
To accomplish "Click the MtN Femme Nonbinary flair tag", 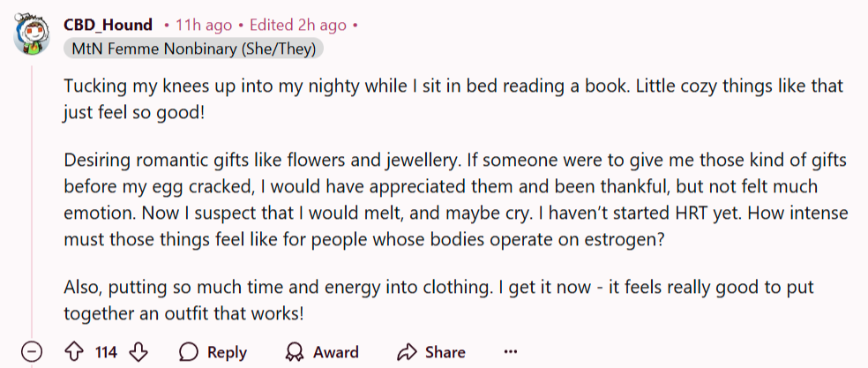I will pyautogui.click(x=194, y=49).
